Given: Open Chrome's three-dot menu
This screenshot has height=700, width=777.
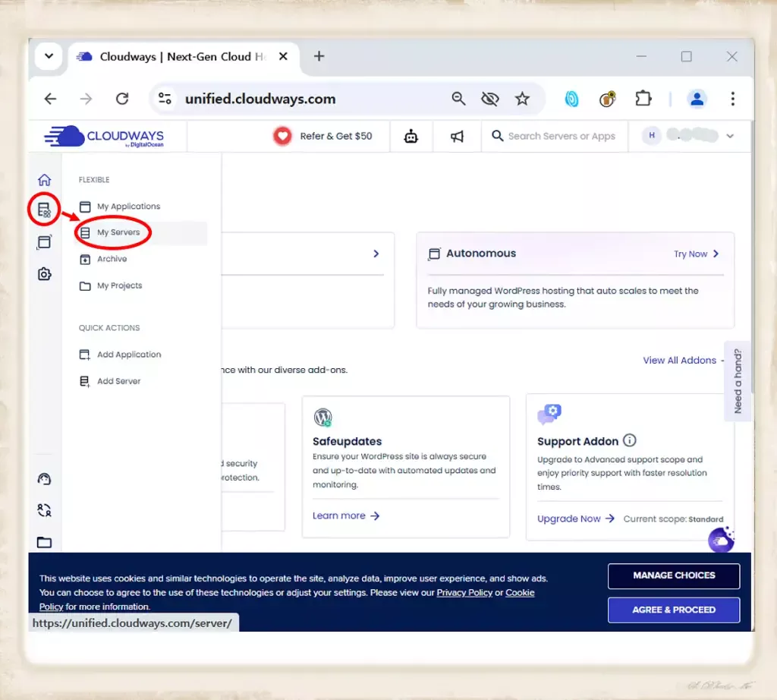Looking at the screenshot, I should 732,99.
